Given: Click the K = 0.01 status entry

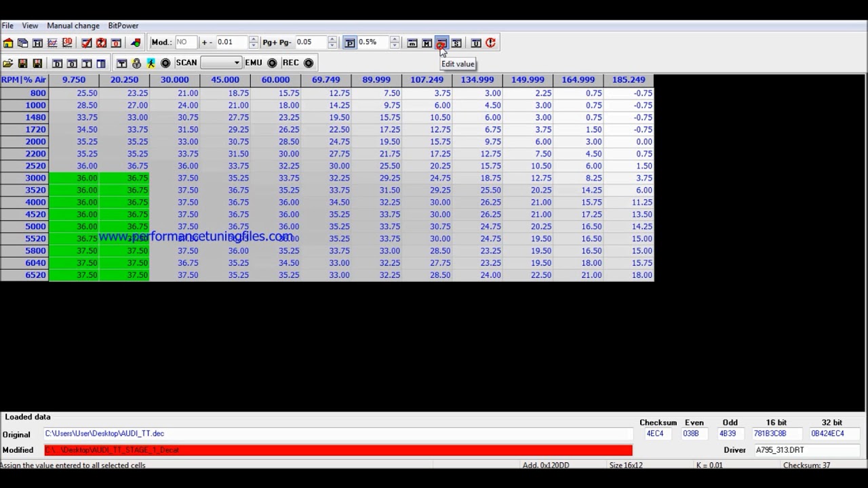Looking at the screenshot, I should click(709, 466).
